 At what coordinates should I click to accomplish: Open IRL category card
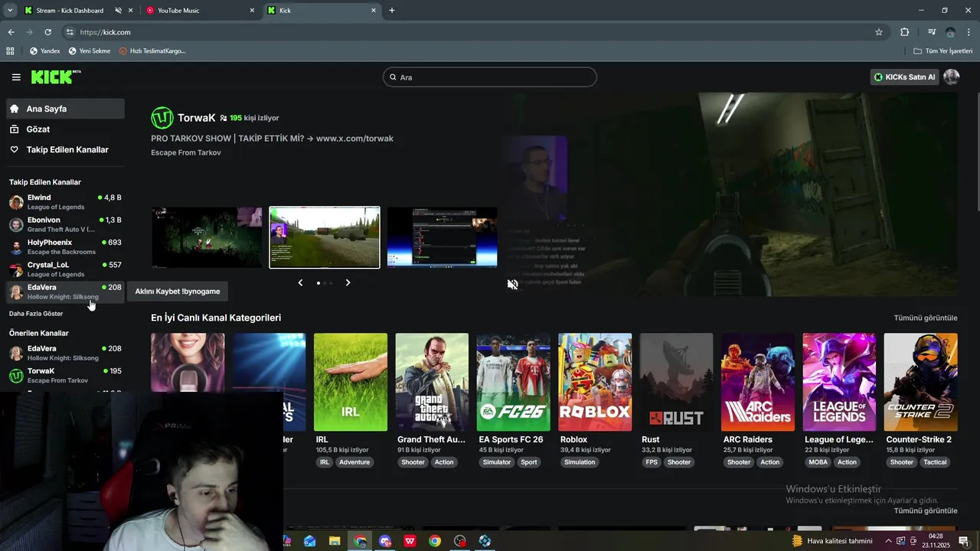pyautogui.click(x=351, y=382)
